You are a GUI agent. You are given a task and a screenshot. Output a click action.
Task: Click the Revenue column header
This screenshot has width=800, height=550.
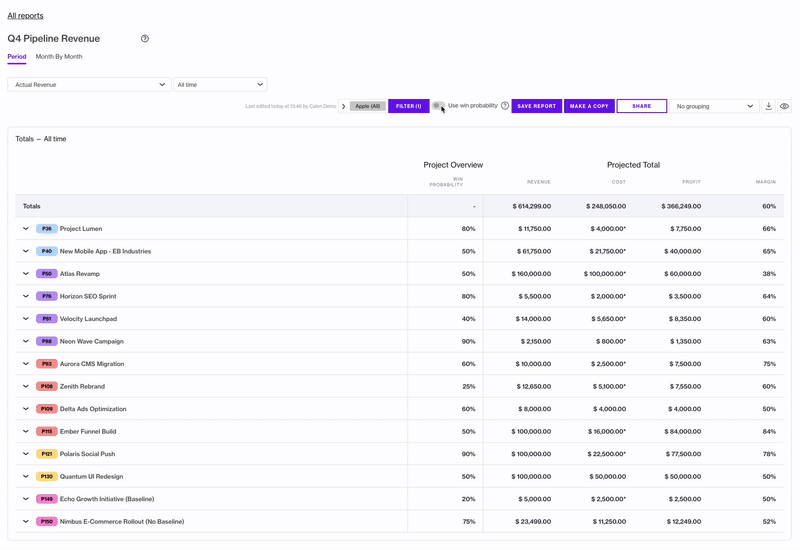point(539,182)
